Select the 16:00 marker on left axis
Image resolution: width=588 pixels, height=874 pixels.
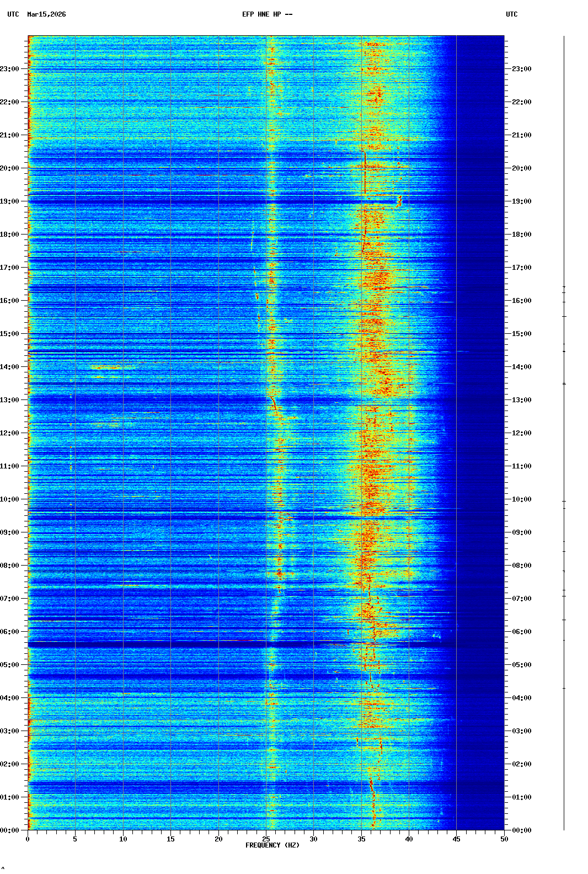(x=10, y=301)
